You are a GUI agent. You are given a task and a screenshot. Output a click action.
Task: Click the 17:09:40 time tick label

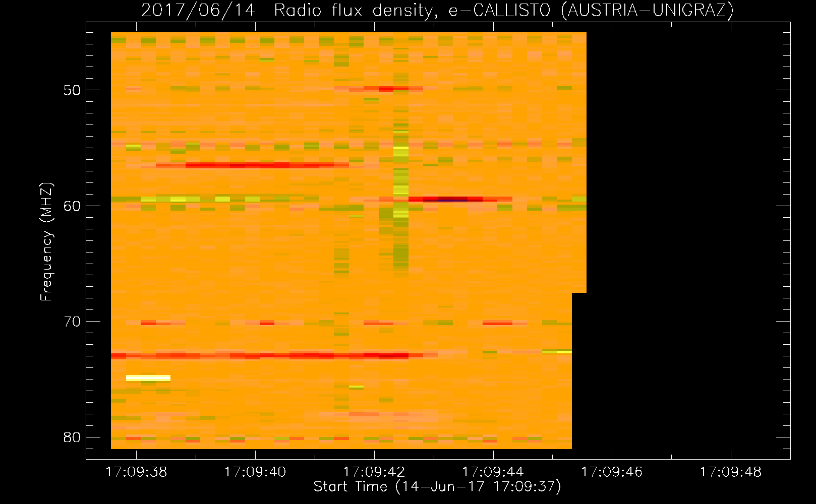pyautogui.click(x=255, y=472)
